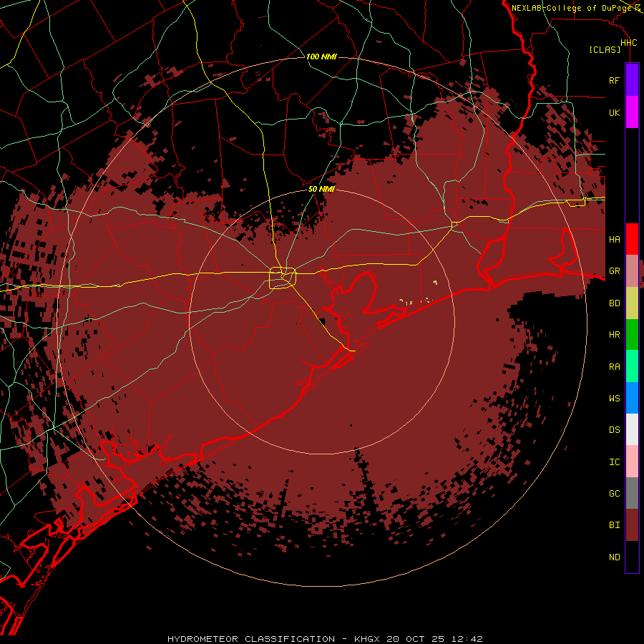The height and width of the screenshot is (644, 644).
Task: Click the [CLAS] legend header
Action: 605,49
